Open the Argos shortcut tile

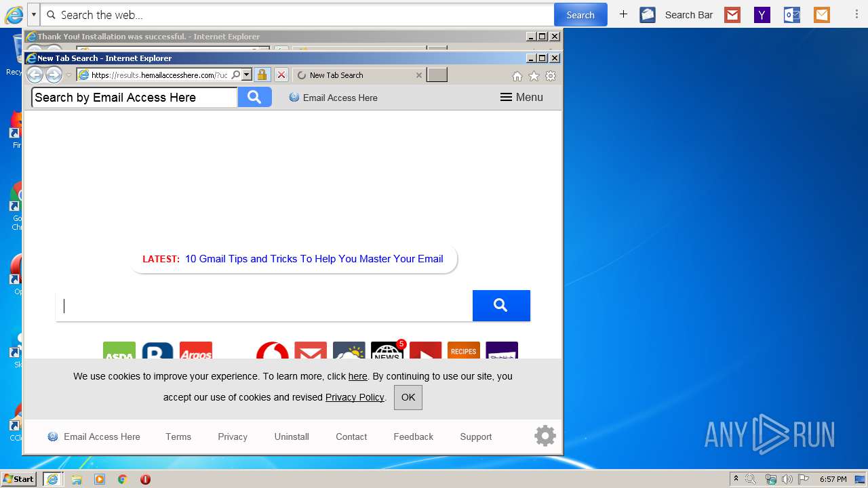(196, 350)
